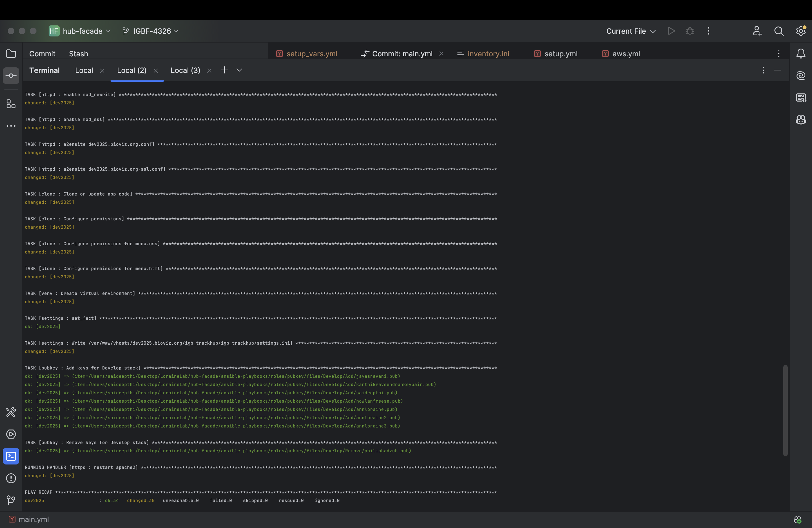Click the Search Everywhere magnifier
This screenshot has width=812, height=528.
pos(779,31)
